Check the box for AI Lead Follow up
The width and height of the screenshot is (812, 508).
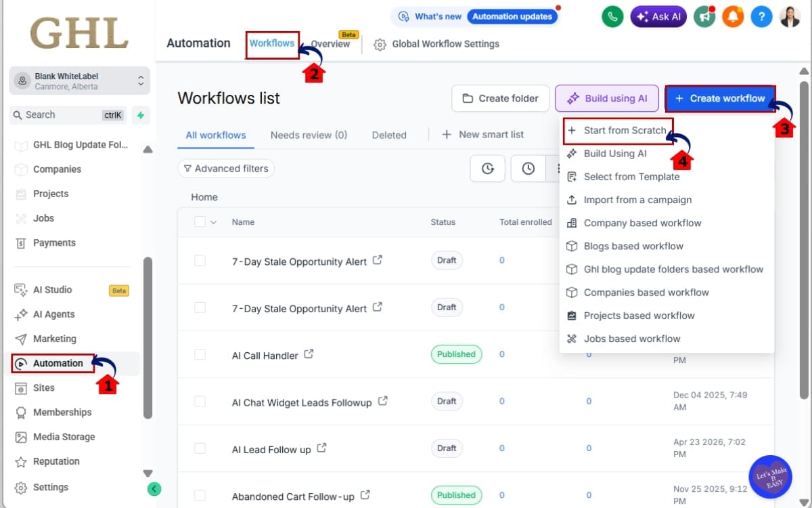(x=200, y=448)
